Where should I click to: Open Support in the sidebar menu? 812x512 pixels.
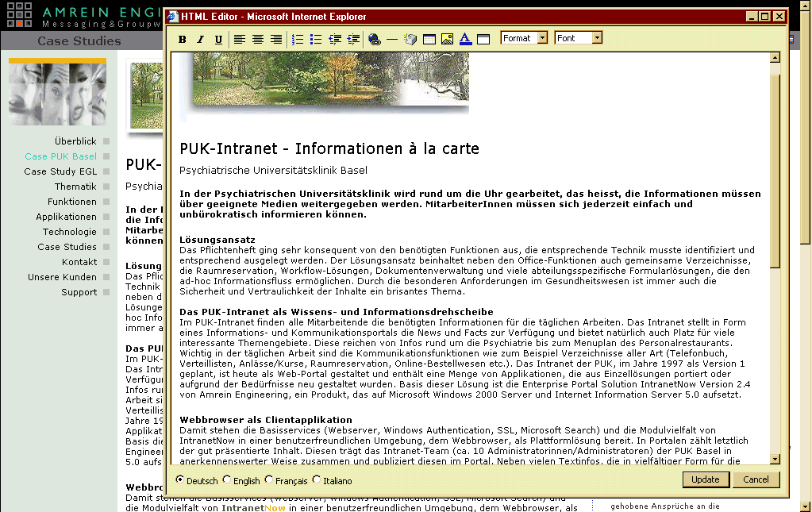(79, 292)
